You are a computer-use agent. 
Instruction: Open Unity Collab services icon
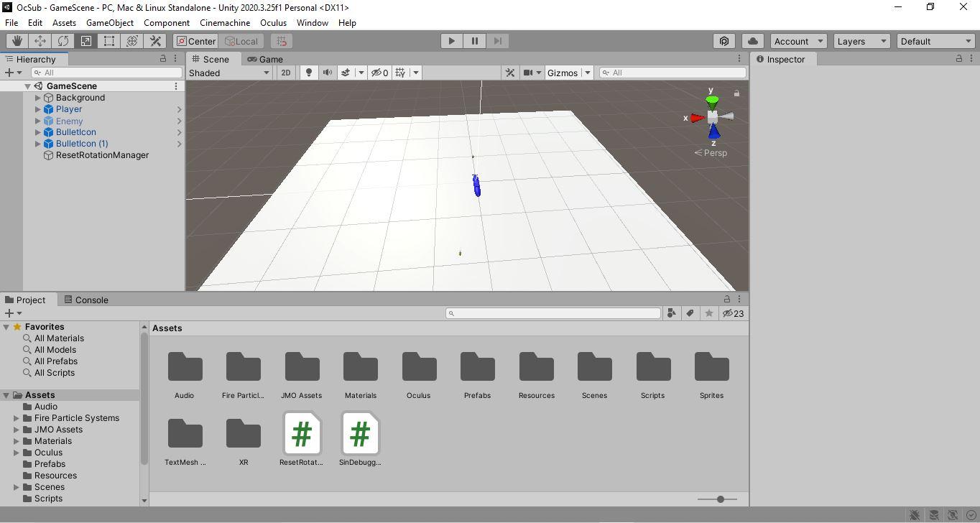[x=724, y=41]
